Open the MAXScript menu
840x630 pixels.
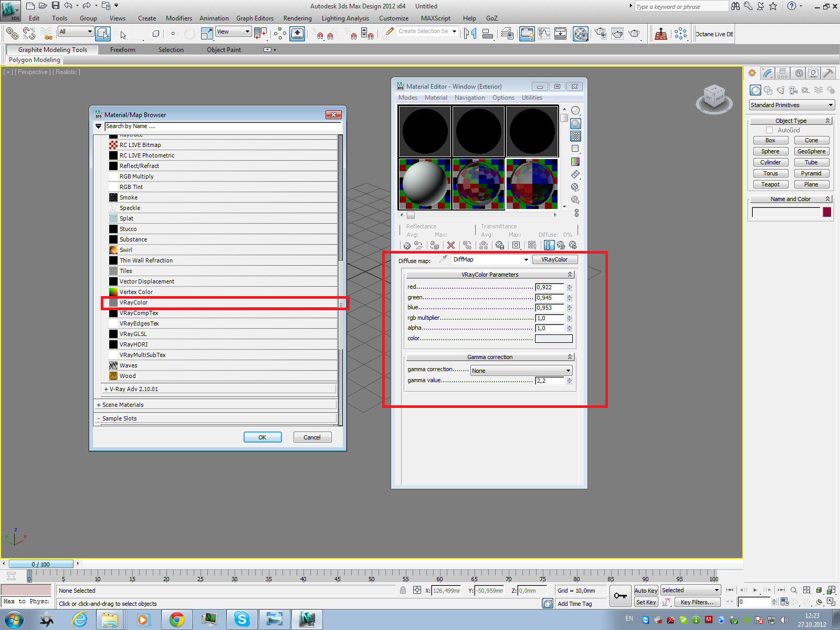pyautogui.click(x=435, y=18)
